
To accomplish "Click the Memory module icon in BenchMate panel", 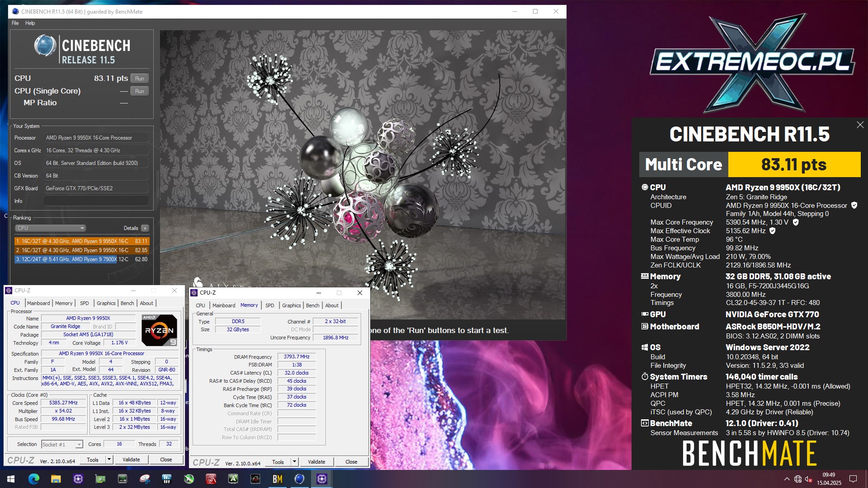I will 645,276.
